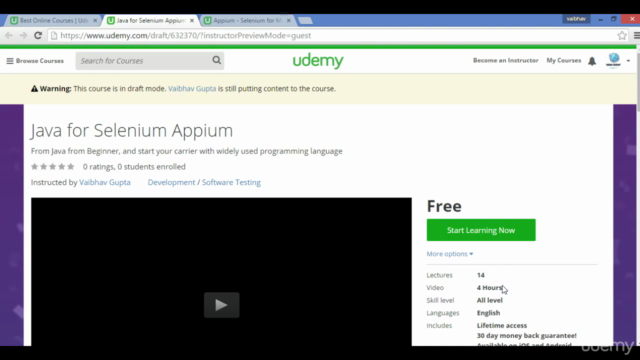
Task: Reload the page with refresh icon
Action: click(x=38, y=36)
